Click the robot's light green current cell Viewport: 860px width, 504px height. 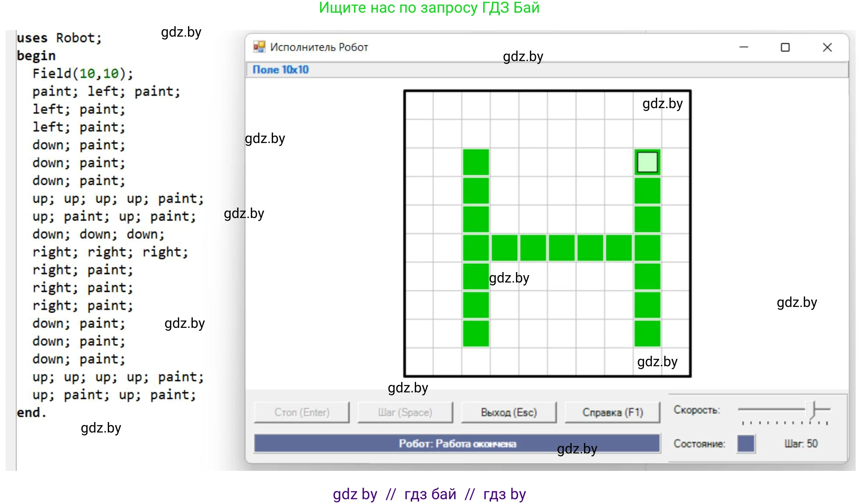click(x=647, y=162)
